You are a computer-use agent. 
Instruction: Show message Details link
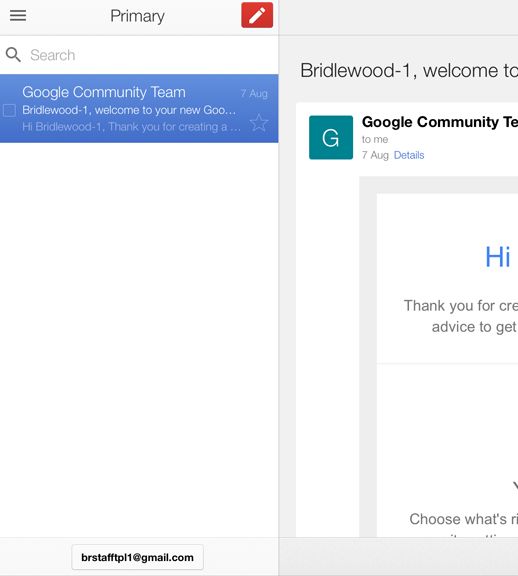pyautogui.click(x=409, y=155)
